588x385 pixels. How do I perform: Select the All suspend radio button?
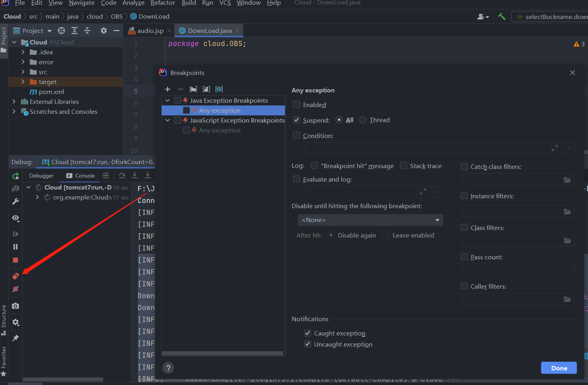point(339,120)
